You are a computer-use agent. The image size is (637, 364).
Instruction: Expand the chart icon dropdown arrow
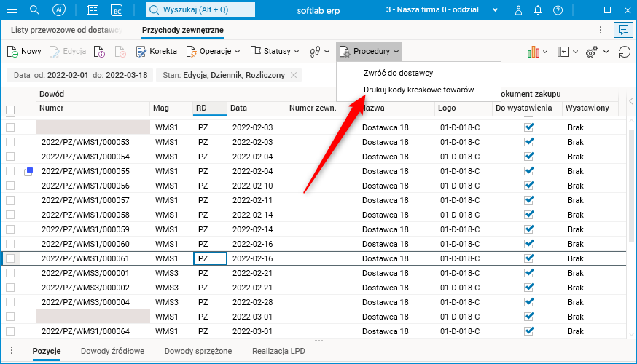(x=545, y=52)
